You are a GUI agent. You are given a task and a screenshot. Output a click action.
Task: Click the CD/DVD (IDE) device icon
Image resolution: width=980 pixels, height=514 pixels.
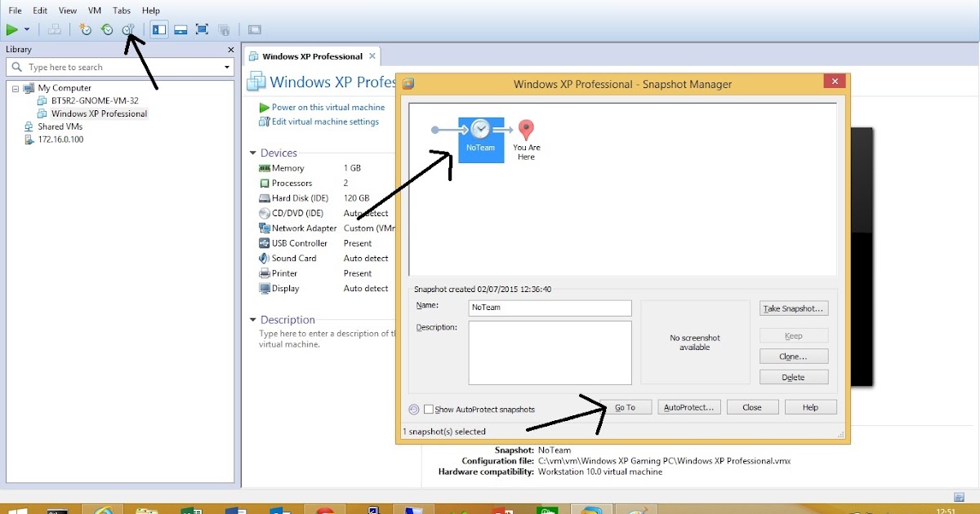[x=265, y=214]
